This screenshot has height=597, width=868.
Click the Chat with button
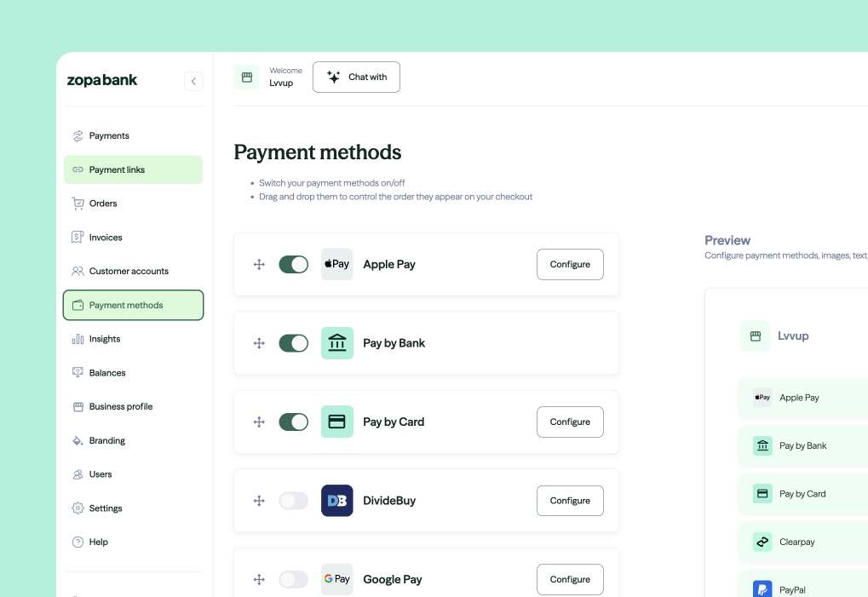(357, 77)
